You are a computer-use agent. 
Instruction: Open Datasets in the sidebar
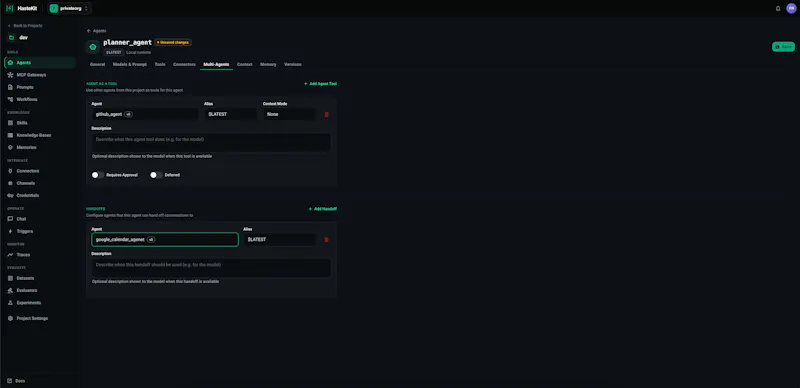click(40, 278)
